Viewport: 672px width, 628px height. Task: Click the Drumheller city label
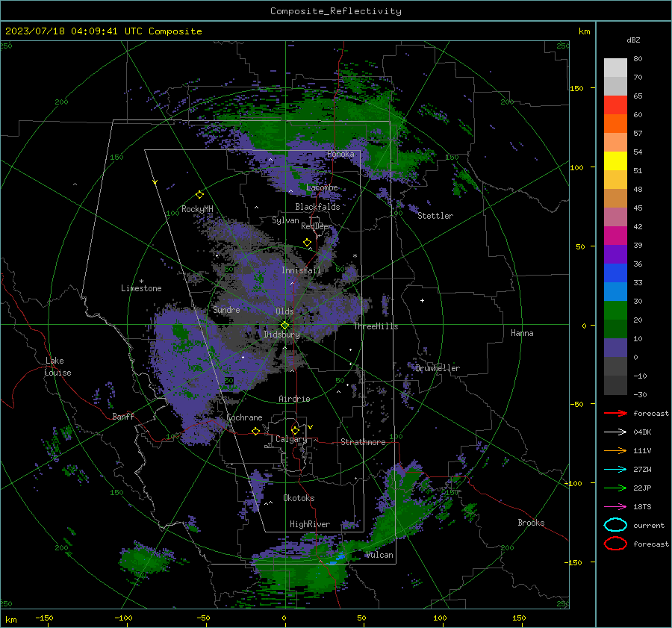tap(438, 368)
